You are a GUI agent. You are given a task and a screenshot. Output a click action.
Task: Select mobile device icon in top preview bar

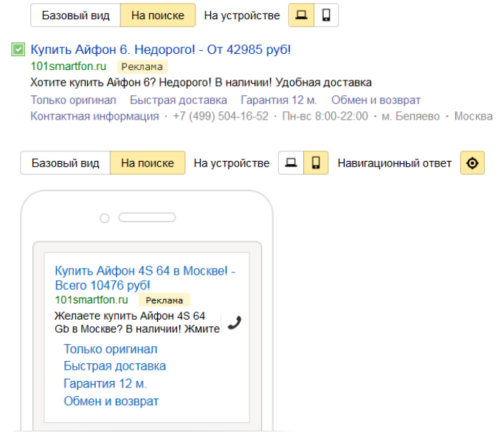point(326,15)
